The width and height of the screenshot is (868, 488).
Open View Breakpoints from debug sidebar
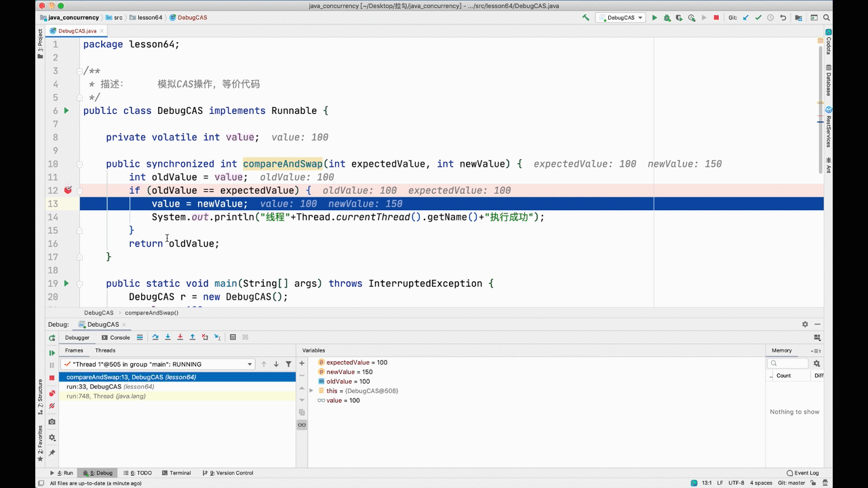pyautogui.click(x=52, y=393)
